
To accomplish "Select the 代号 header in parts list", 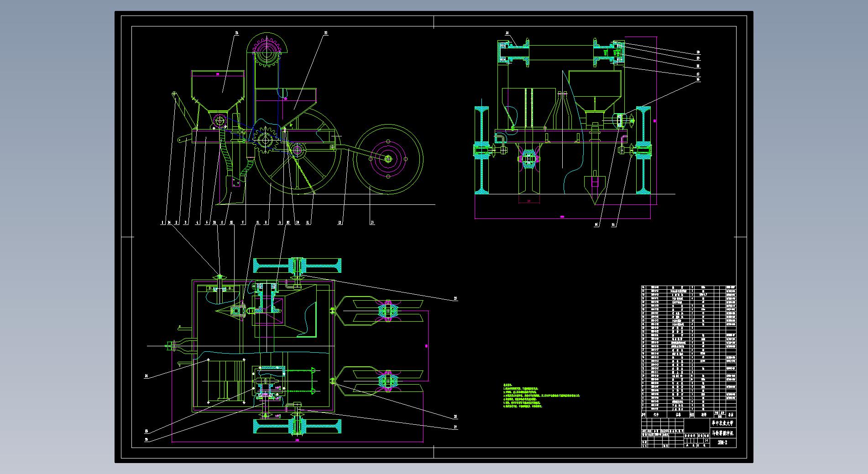I will pyautogui.click(x=656, y=415).
